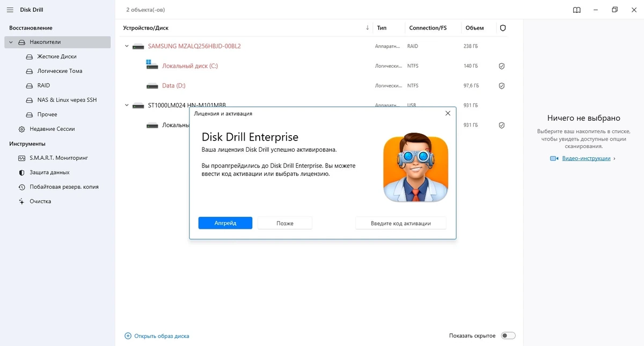The width and height of the screenshot is (644, 346).
Task: Collapse the ST1000LM024 HN-M101MBB disk
Action: point(127,105)
